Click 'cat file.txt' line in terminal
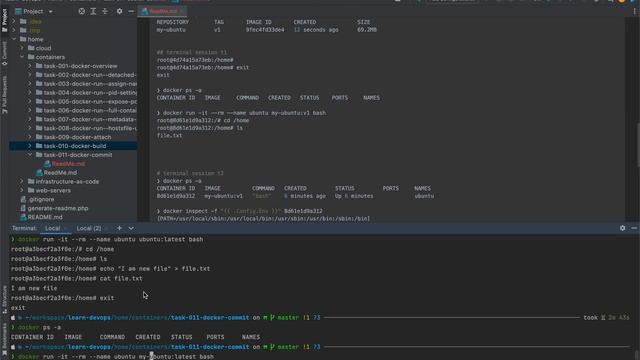The width and height of the screenshot is (640, 360). click(x=77, y=278)
